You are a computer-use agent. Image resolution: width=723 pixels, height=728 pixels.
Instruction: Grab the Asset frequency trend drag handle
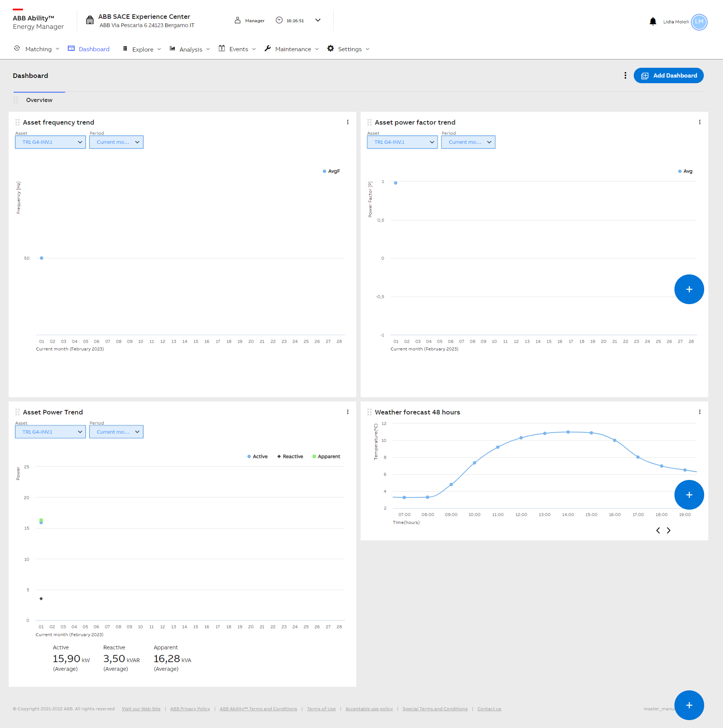pos(17,122)
